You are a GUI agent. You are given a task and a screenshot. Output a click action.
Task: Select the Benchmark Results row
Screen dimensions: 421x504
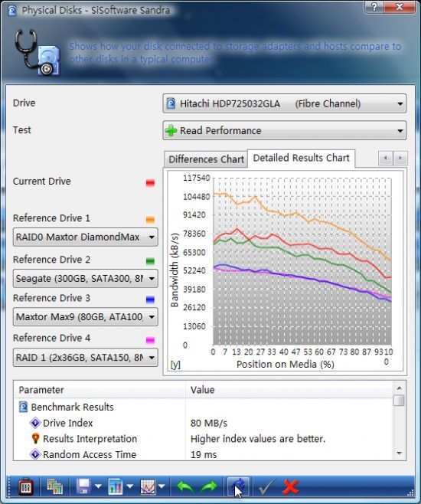click(x=204, y=407)
